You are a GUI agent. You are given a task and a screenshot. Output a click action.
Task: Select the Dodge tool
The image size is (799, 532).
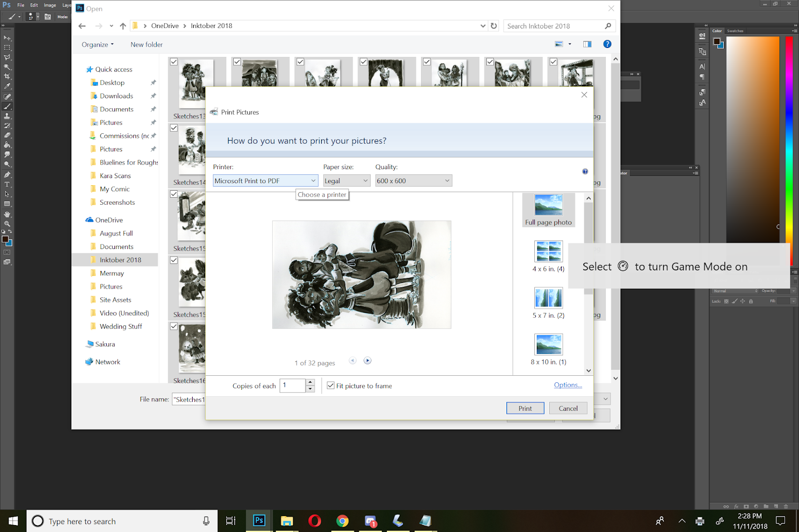(x=7, y=165)
